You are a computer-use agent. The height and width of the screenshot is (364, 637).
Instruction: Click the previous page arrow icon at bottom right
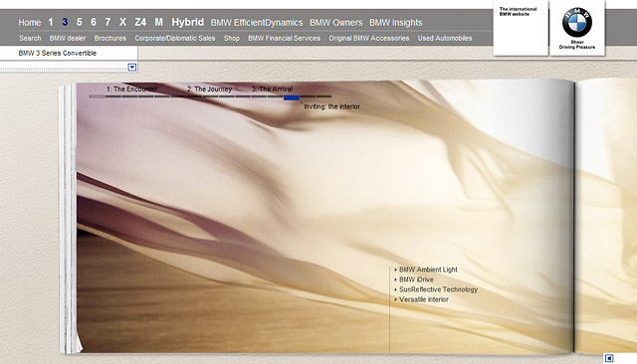(x=609, y=358)
